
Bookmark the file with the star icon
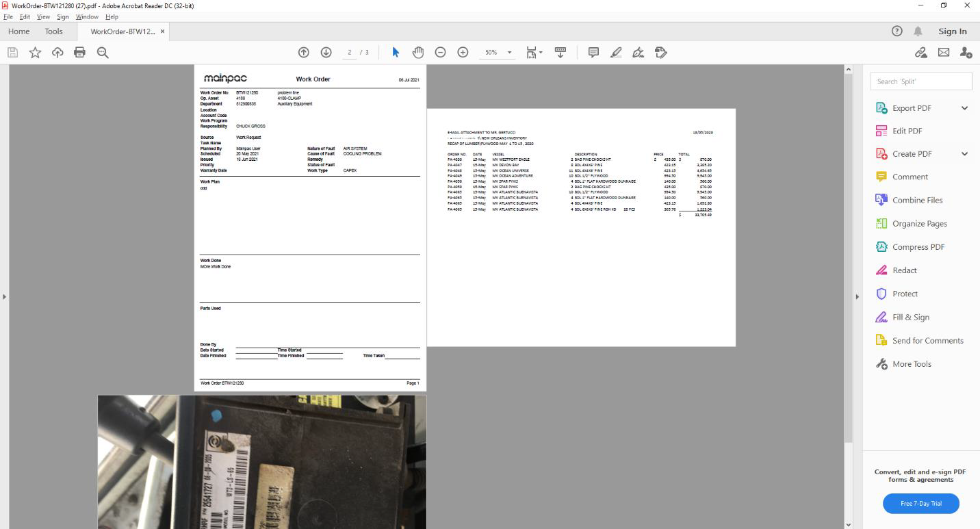tap(35, 53)
